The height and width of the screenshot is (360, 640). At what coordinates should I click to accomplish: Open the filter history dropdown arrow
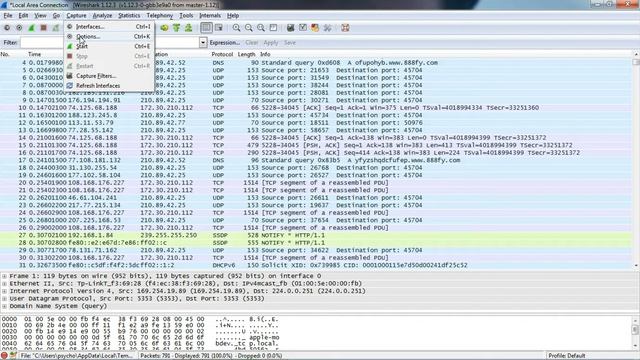(x=203, y=42)
